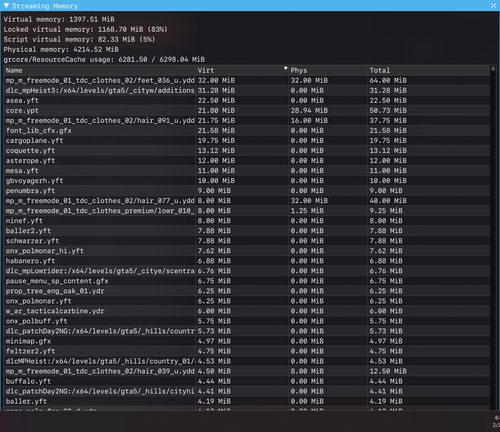Select the core.ypt row
The image size is (500, 432).
(x=247, y=110)
